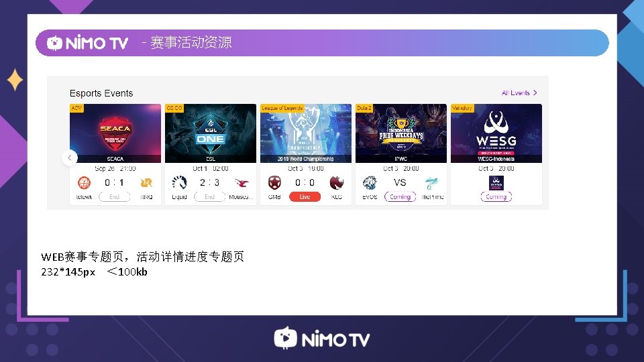Open the ESL One event thumbnail

tap(210, 133)
